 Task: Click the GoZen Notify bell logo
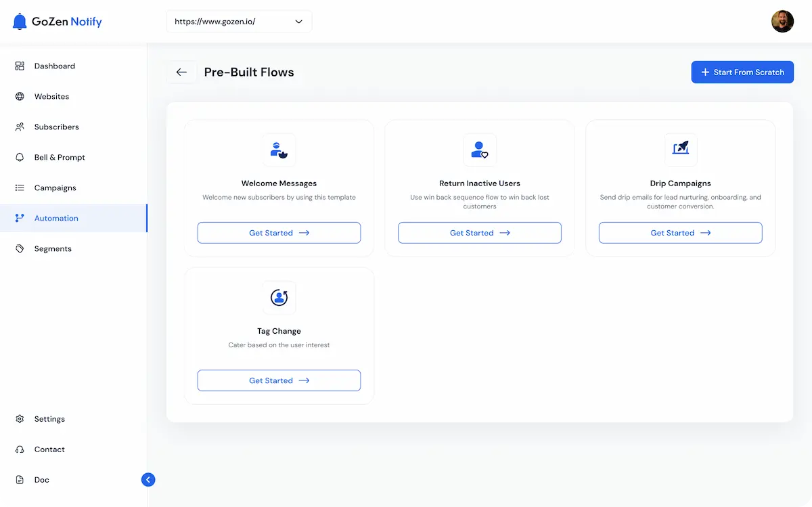pos(19,21)
